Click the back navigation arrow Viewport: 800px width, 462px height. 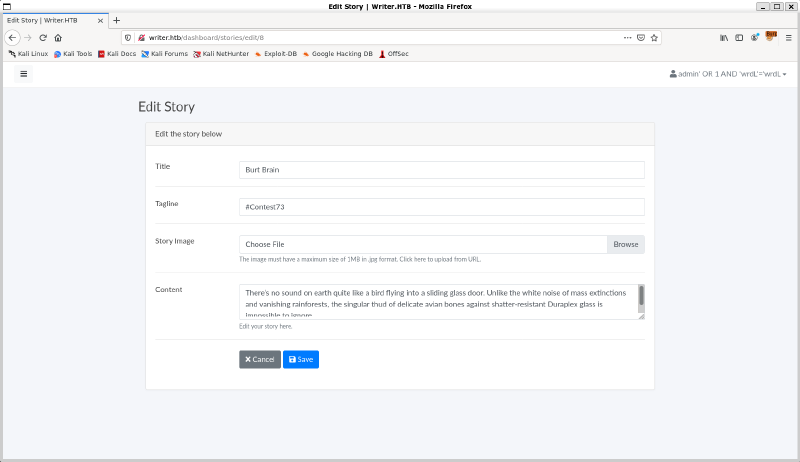coord(12,37)
